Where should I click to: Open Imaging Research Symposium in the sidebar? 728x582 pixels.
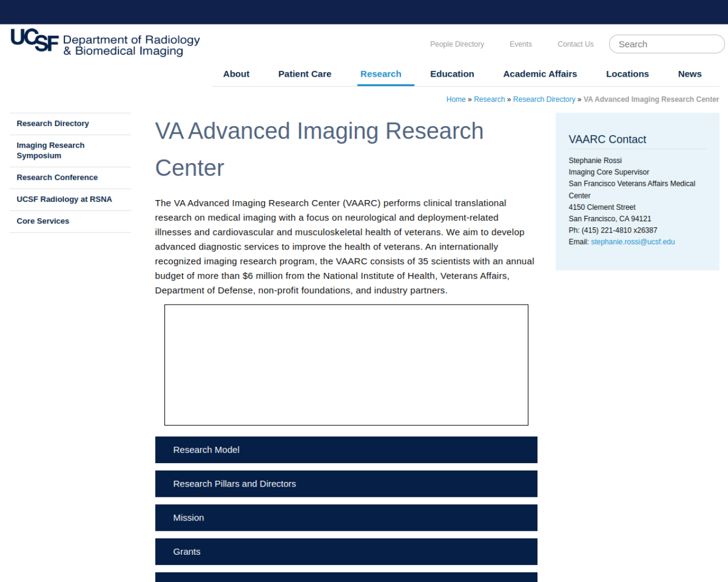70,151
